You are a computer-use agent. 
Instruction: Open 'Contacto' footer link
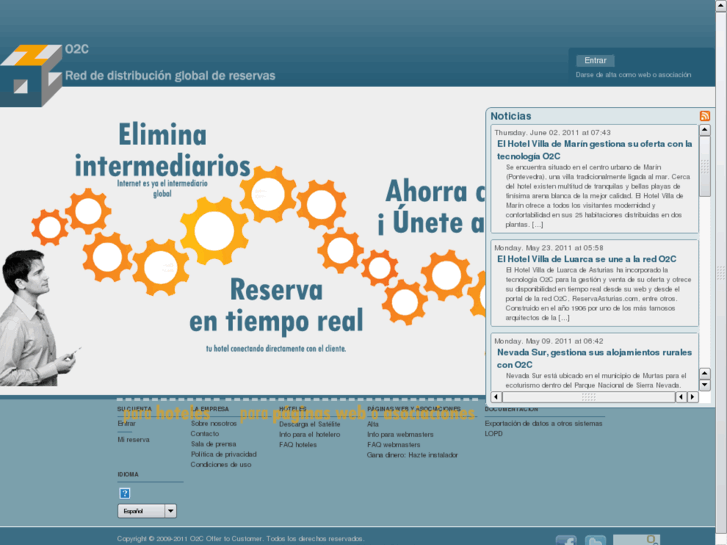pyautogui.click(x=204, y=434)
